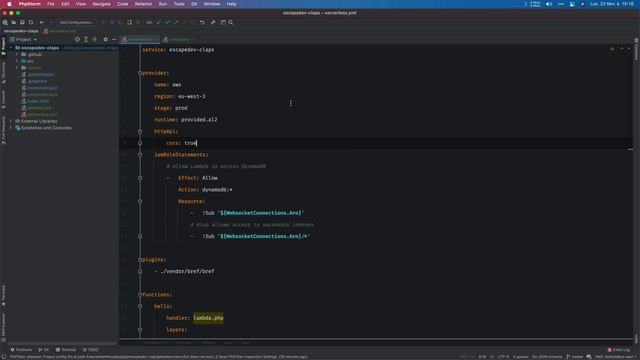
Task: Open Settings via the wrench toolbar icon
Action: coord(213,22)
